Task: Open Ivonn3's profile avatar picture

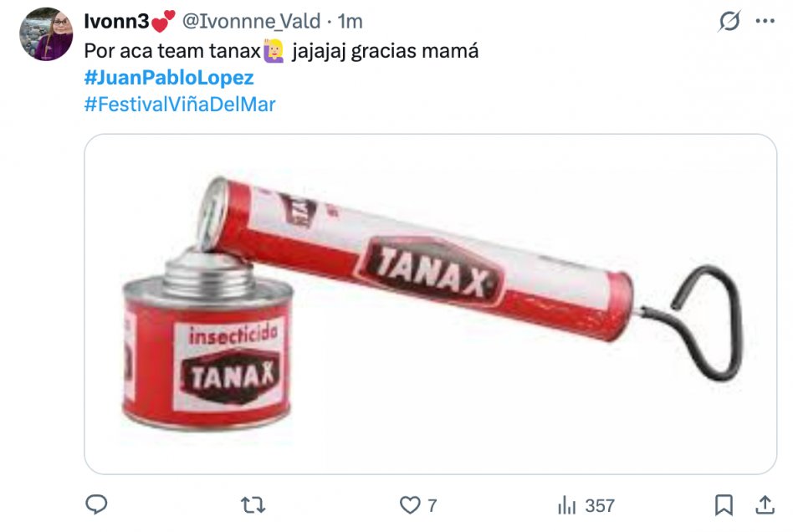Action: click(46, 34)
